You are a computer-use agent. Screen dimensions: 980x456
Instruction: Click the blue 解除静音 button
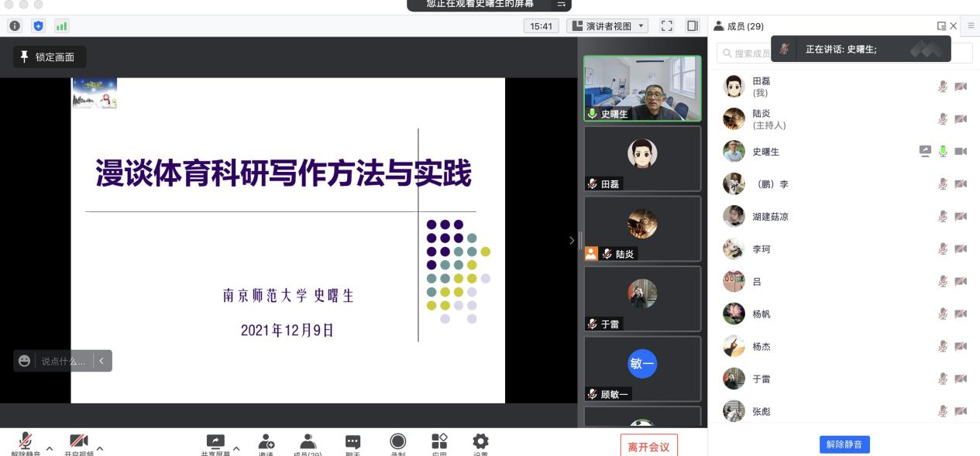click(844, 444)
